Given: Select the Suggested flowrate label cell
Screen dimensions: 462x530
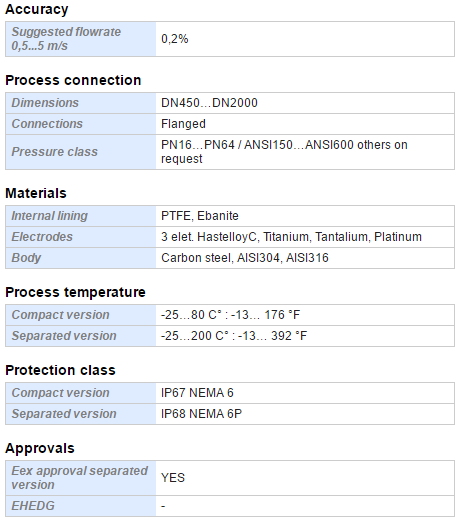Looking at the screenshot, I should coord(81,39).
